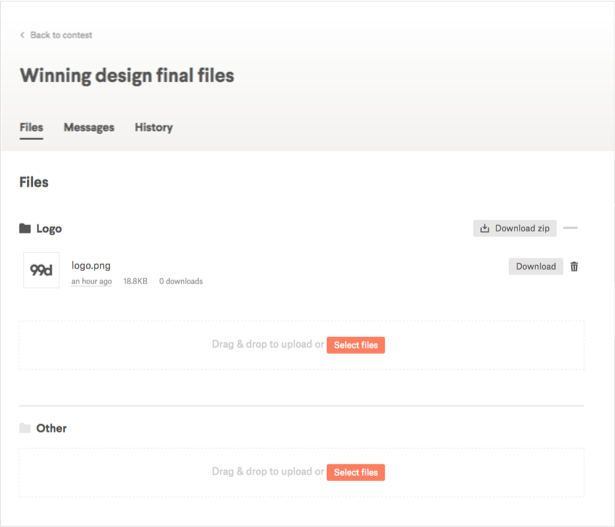Switch to the Files tab

(31, 128)
